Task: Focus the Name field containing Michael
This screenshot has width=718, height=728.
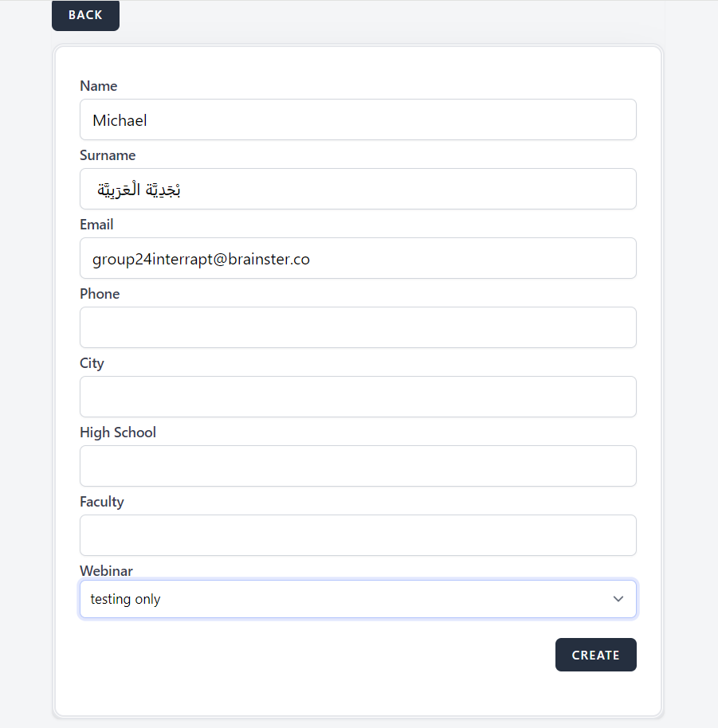Action: pyautogui.click(x=358, y=120)
